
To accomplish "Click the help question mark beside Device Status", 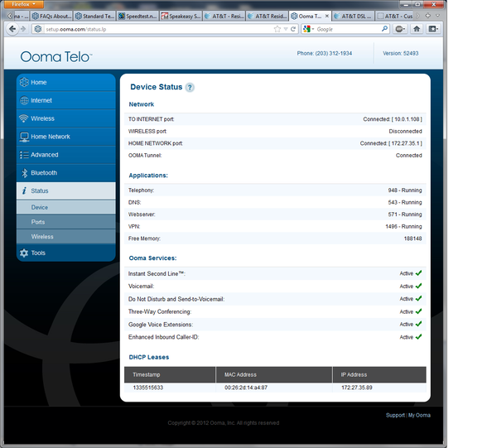I will click(190, 87).
